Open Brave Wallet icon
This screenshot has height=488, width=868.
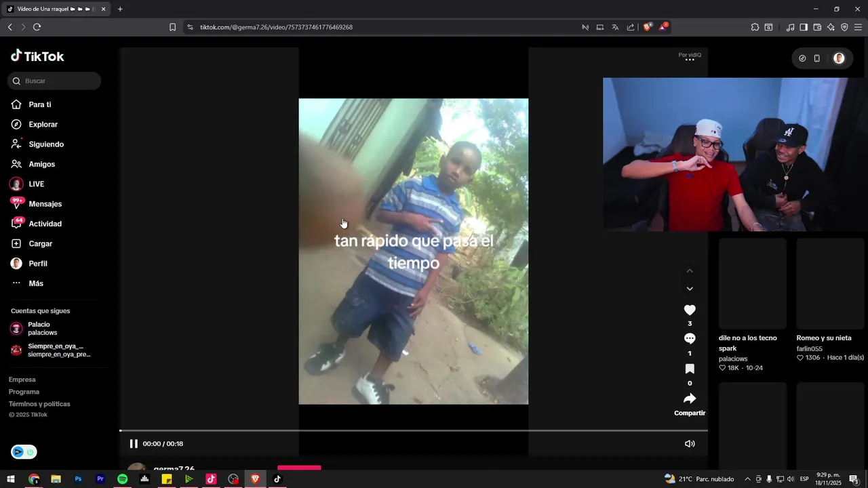(x=817, y=27)
